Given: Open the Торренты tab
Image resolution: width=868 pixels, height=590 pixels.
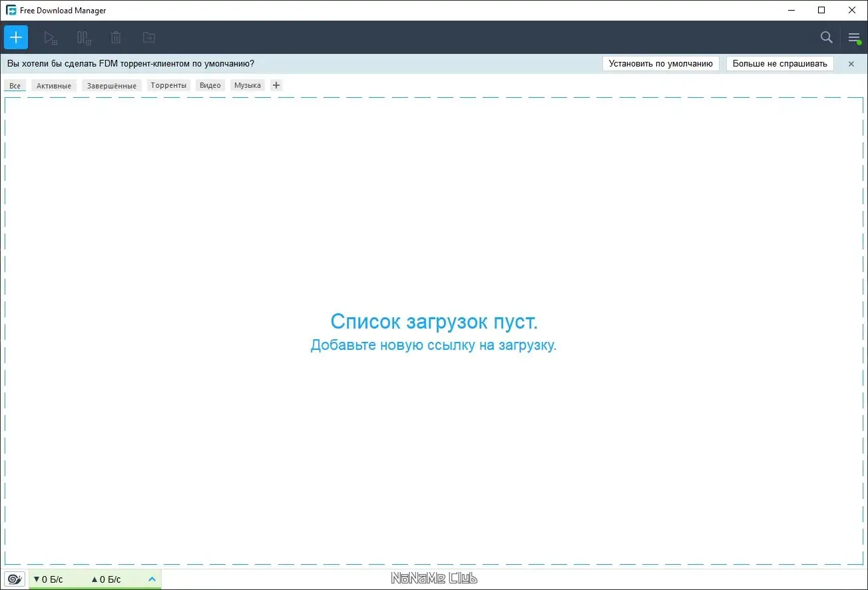Looking at the screenshot, I should (168, 85).
